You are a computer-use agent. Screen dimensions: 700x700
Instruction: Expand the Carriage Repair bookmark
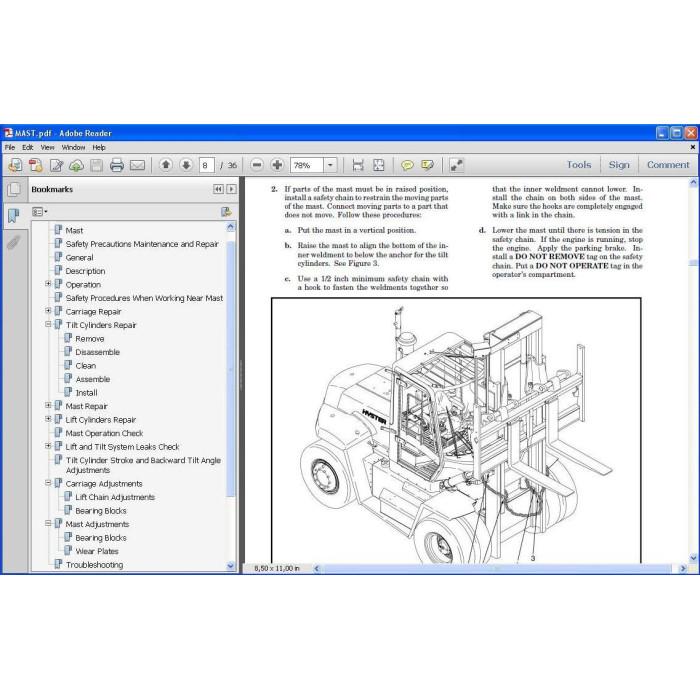tap(48, 311)
